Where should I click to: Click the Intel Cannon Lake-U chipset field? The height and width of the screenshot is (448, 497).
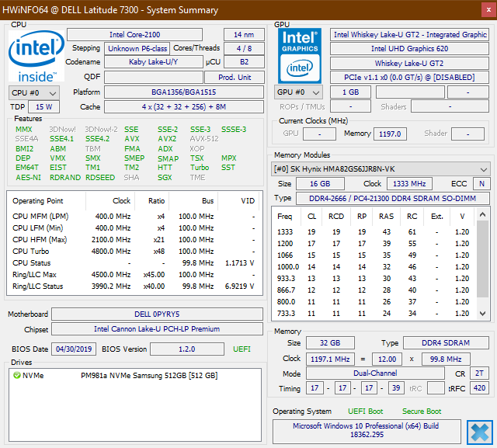(156, 329)
